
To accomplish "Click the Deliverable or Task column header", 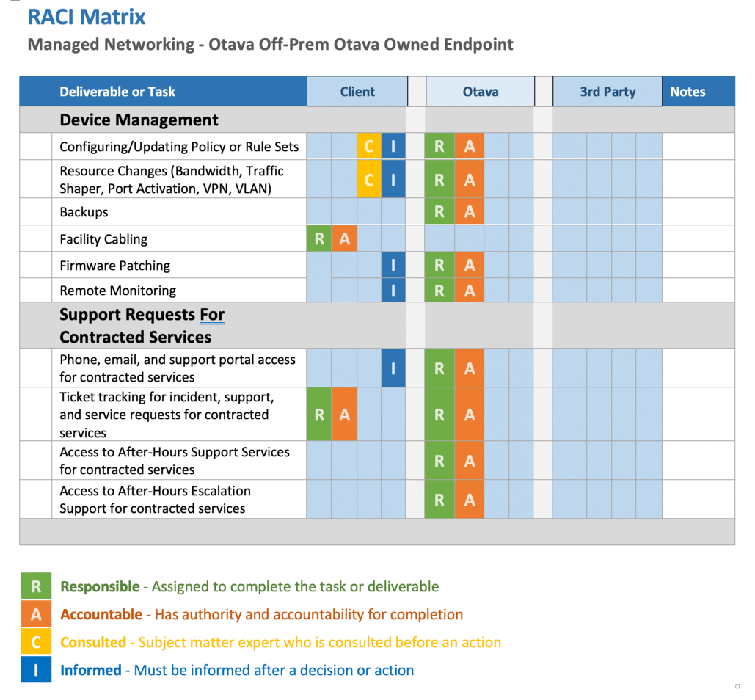I will pos(117,92).
